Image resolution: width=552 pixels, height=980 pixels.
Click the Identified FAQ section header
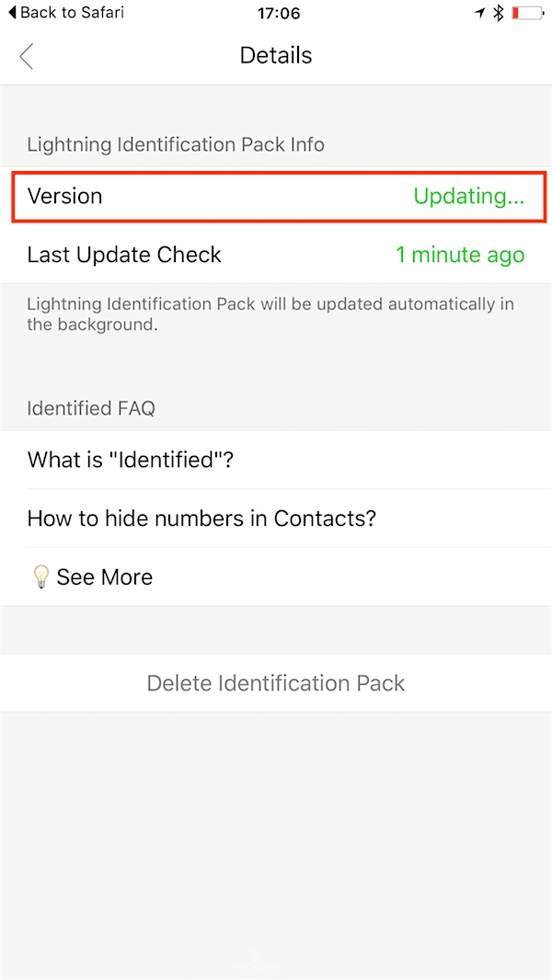pos(91,408)
